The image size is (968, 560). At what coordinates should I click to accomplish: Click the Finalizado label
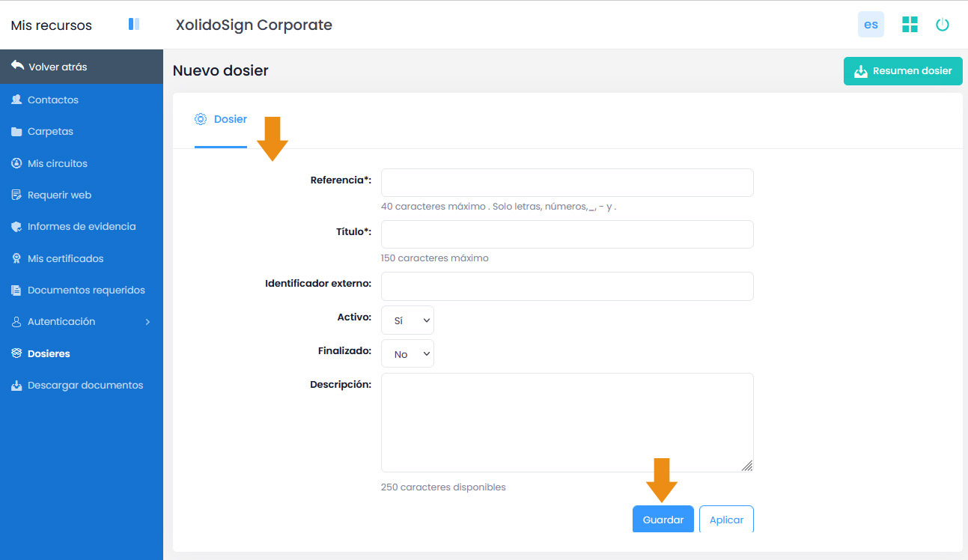click(345, 350)
